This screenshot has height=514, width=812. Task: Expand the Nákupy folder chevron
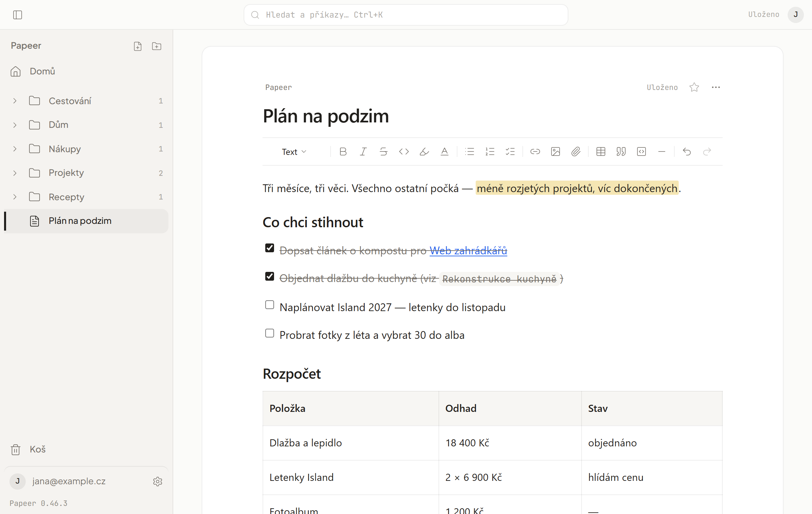click(15, 149)
